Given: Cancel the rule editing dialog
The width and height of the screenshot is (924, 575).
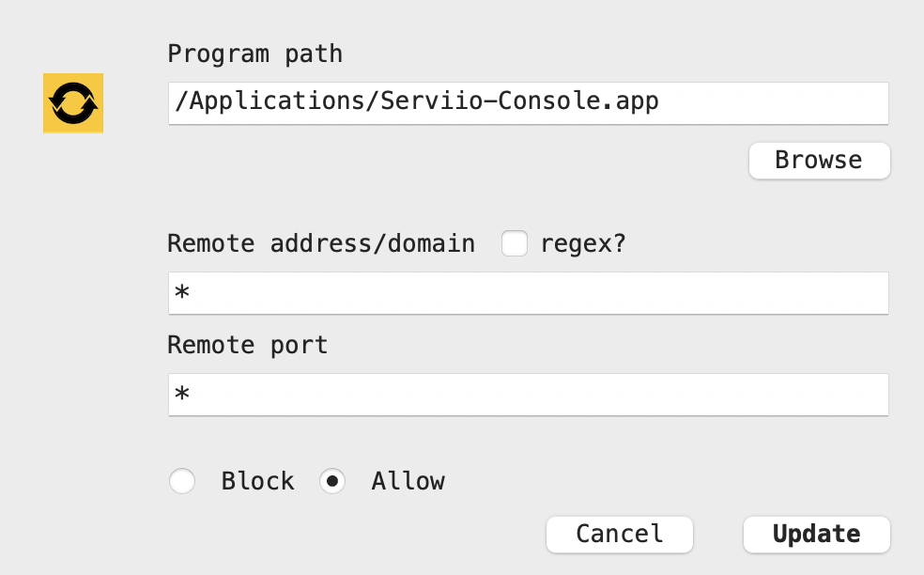Looking at the screenshot, I should point(620,535).
